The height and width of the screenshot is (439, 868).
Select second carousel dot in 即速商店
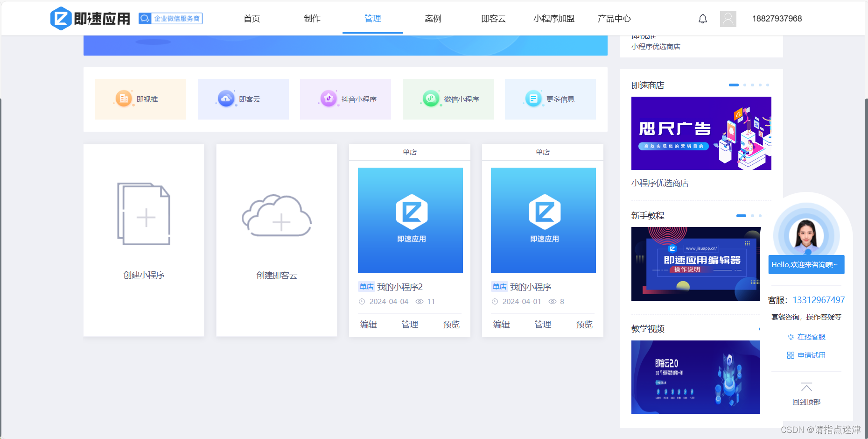[745, 85]
